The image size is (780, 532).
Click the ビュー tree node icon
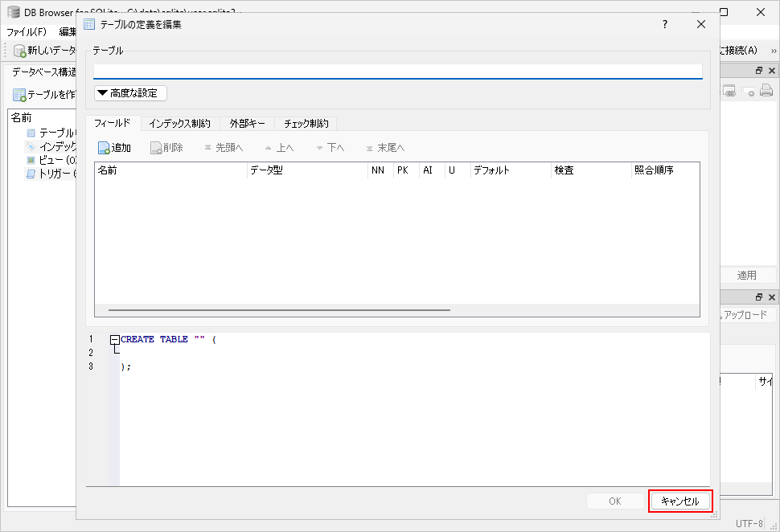[x=31, y=160]
